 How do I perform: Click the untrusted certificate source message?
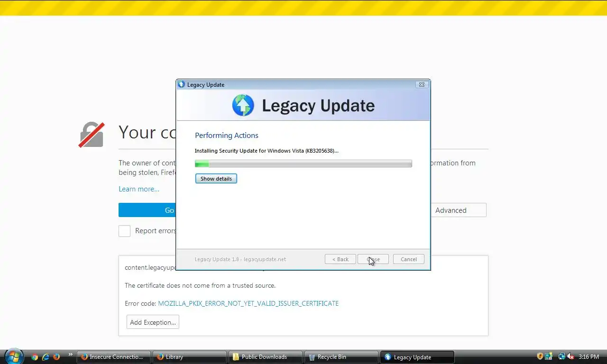(x=200, y=285)
